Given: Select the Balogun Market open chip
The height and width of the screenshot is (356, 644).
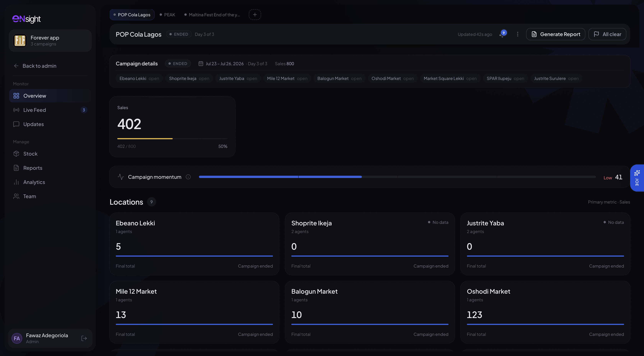Looking at the screenshot, I should click(x=339, y=79).
